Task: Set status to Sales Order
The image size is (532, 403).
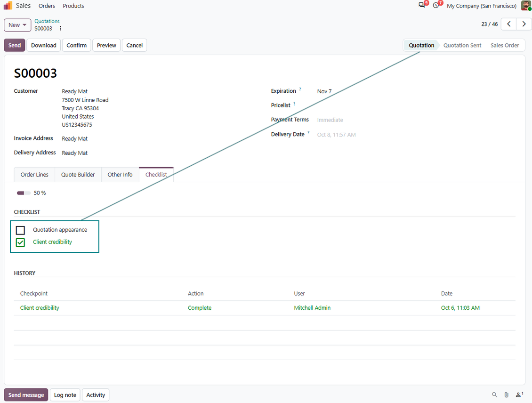Action: pos(505,45)
